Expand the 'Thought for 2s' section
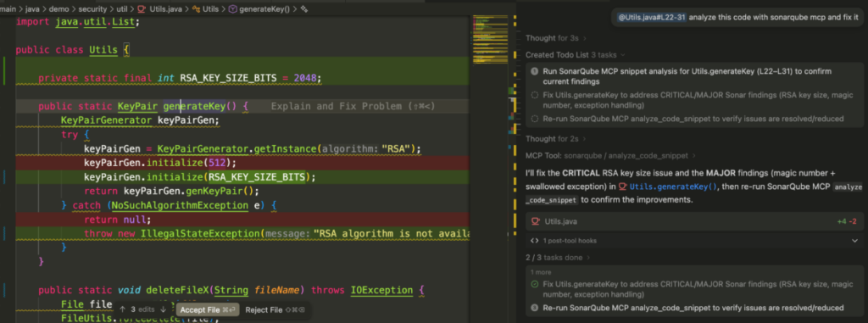 tap(556, 138)
